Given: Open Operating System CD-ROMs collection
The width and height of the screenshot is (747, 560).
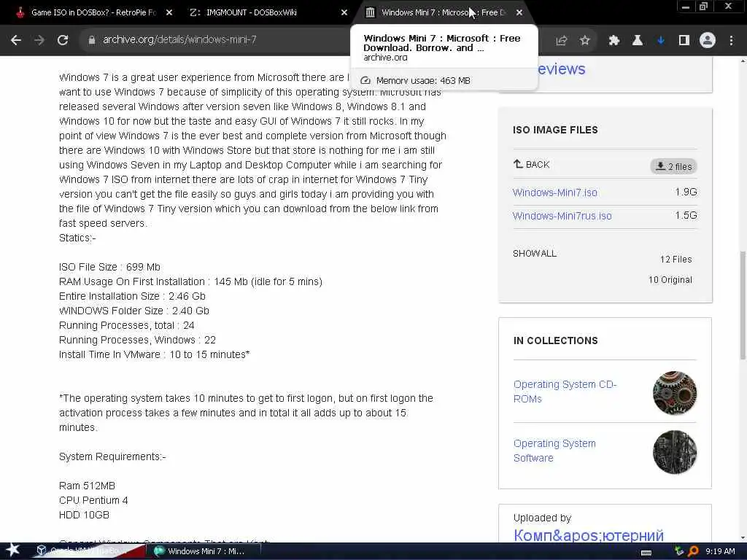Looking at the screenshot, I should tap(565, 392).
